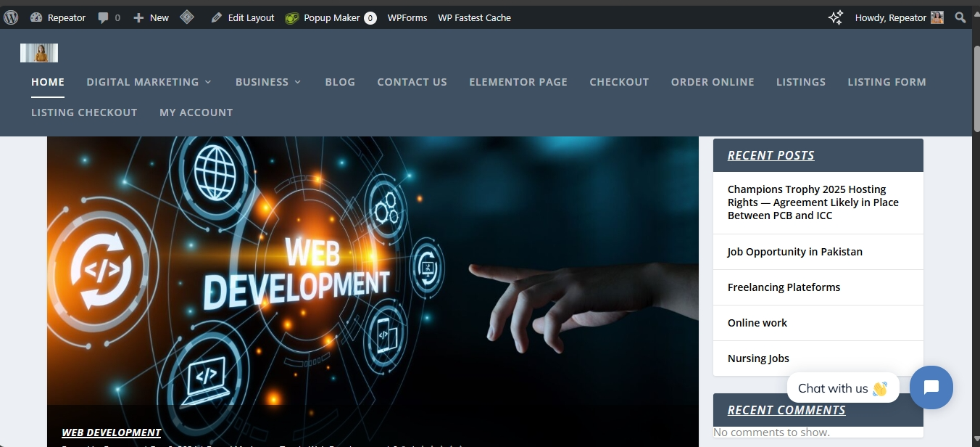The height and width of the screenshot is (447, 980).
Task: Click the plus New content icon
Action: 138,17
